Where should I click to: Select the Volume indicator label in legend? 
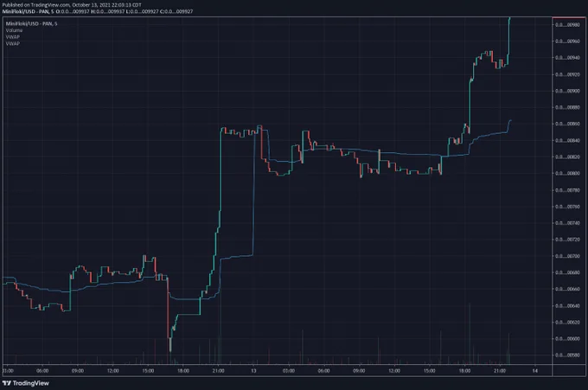(14, 30)
